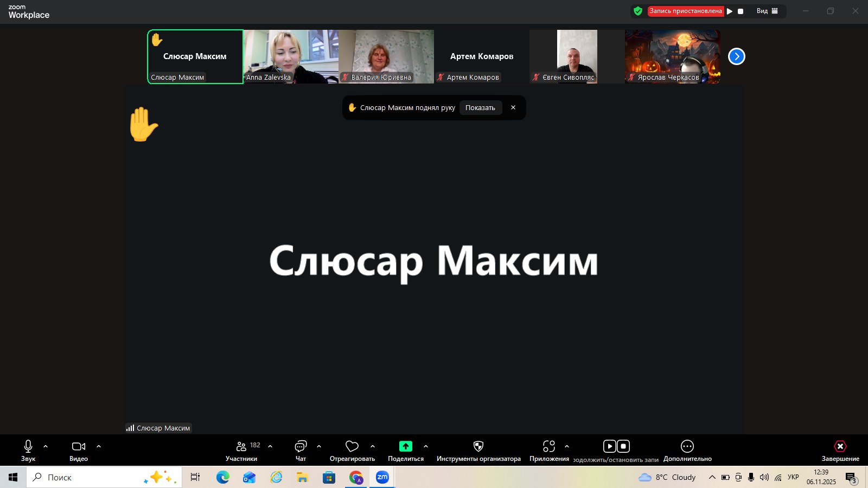This screenshot has height=488, width=868.
Task: Toggle microphone mute (Звук)
Action: (x=28, y=446)
